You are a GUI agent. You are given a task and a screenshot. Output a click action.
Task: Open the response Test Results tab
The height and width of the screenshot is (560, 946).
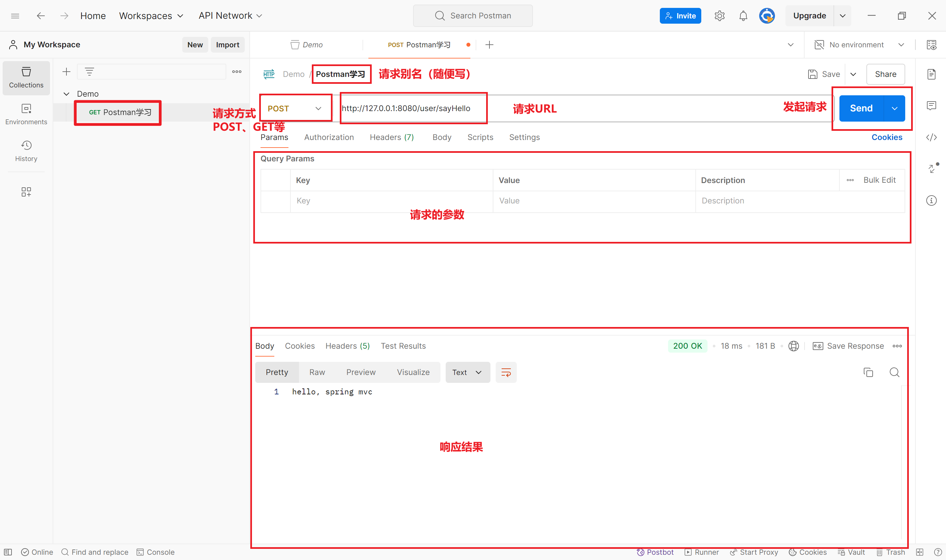(x=403, y=346)
